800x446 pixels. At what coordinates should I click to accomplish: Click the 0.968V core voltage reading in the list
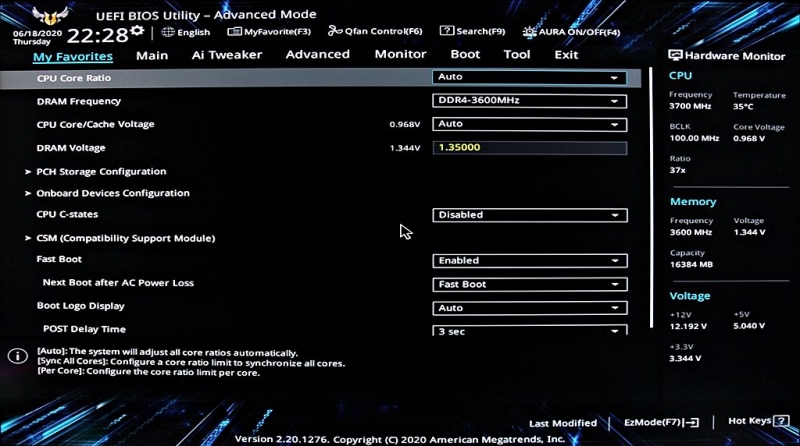coord(405,125)
